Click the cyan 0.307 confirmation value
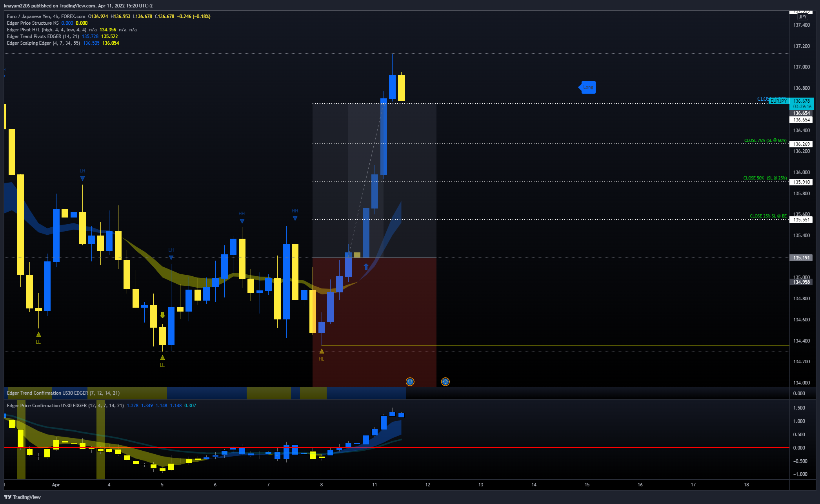 (190, 406)
